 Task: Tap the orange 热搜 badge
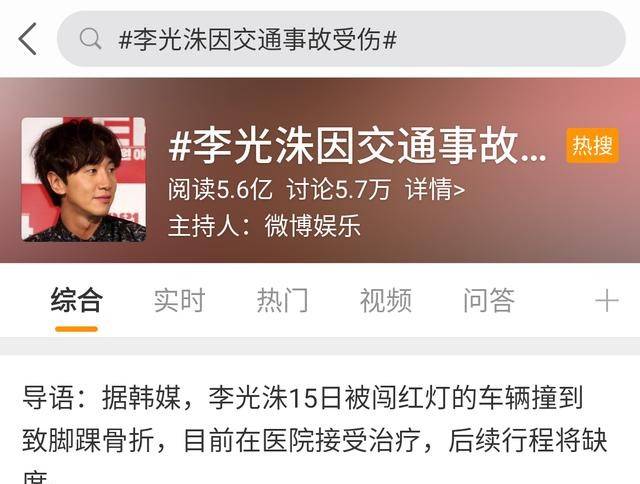click(x=593, y=146)
